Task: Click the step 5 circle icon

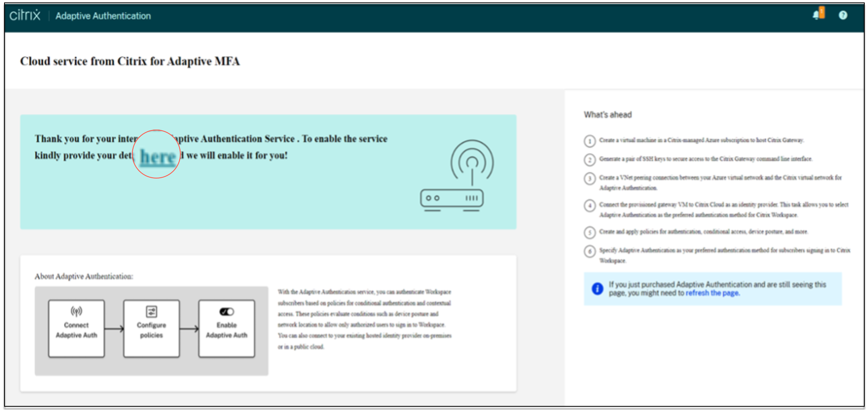Action: click(590, 232)
